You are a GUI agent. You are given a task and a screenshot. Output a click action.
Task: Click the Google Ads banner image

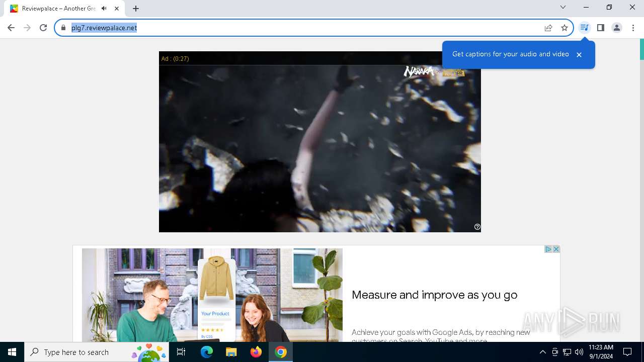click(x=212, y=295)
